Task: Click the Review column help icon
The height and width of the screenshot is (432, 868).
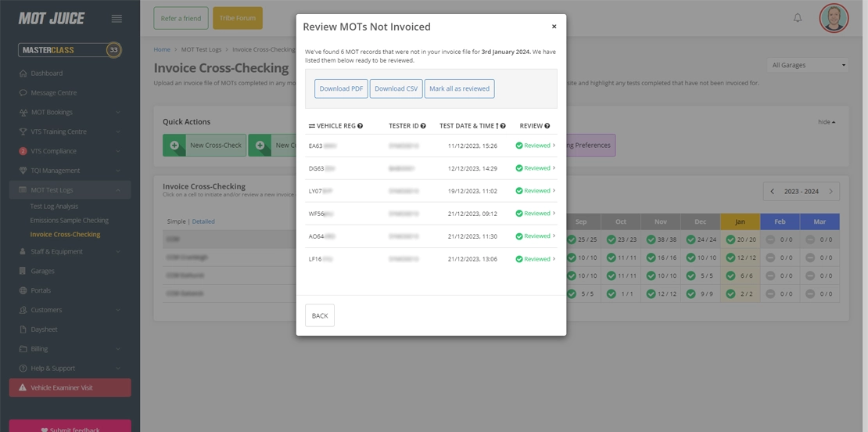Action: [x=547, y=126]
